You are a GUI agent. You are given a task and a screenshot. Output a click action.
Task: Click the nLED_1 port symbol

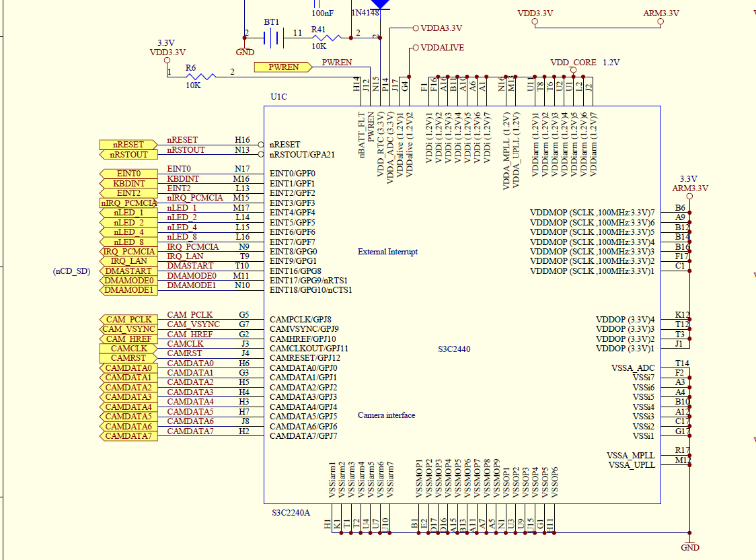pyautogui.click(x=128, y=213)
